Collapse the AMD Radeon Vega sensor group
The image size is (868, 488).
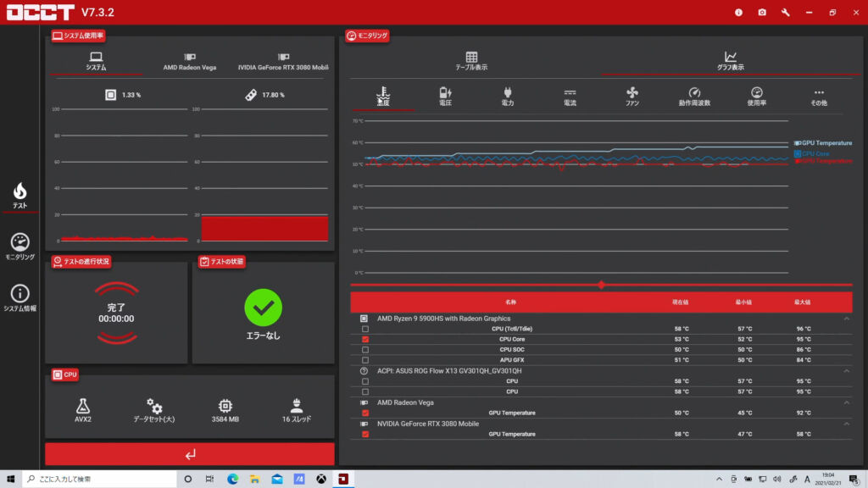tap(847, 402)
